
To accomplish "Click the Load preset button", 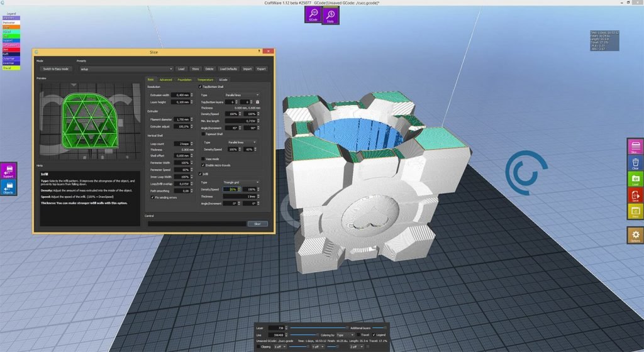I will [181, 69].
